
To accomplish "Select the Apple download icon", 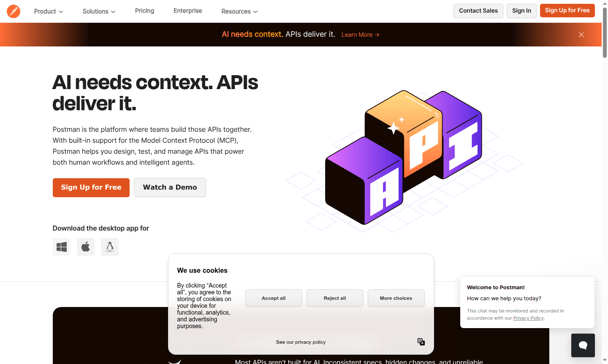I will click(85, 247).
